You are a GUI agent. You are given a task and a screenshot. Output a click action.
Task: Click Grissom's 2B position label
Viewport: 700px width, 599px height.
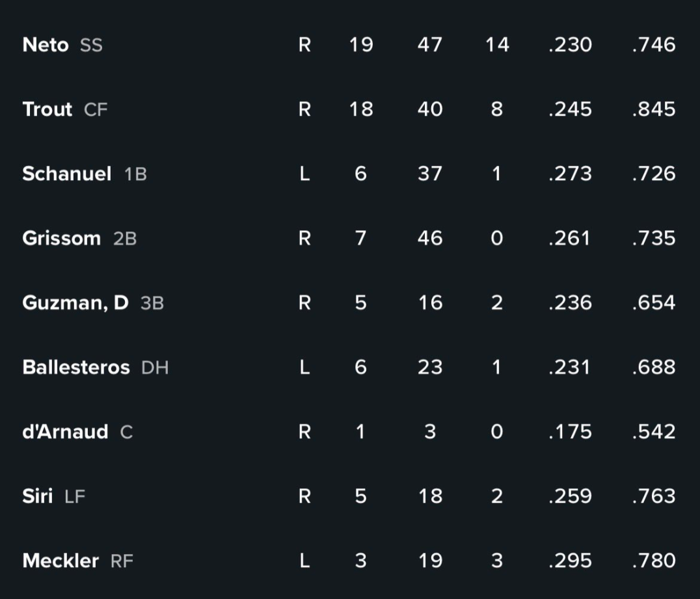pos(125,239)
